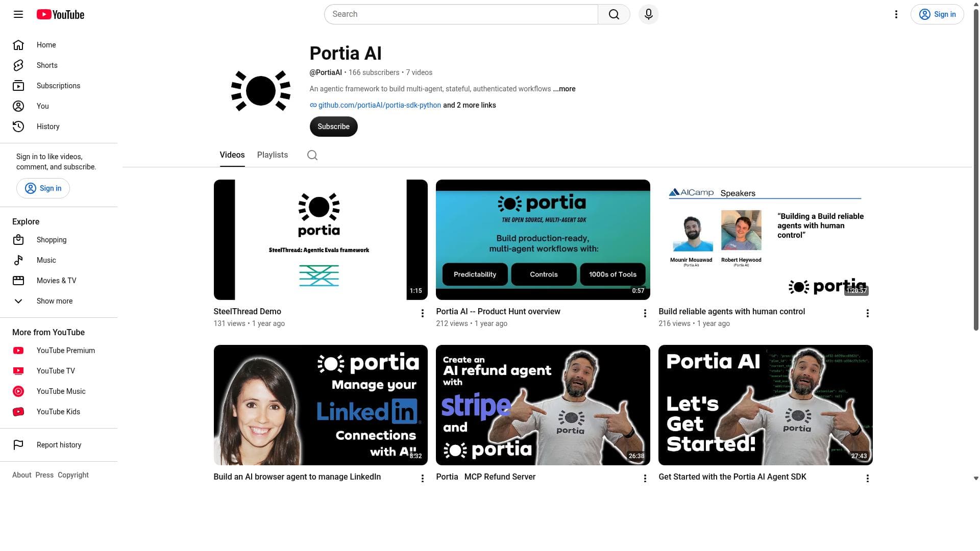The width and height of the screenshot is (980, 551).
Task: Go to Shorts in the sidebar
Action: pos(59,65)
